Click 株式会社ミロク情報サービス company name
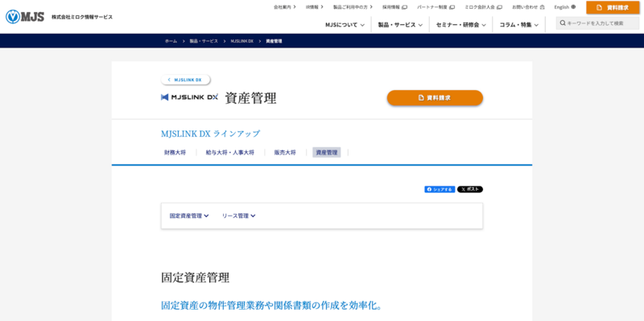Screen dimensions: 644x321 (x=82, y=17)
